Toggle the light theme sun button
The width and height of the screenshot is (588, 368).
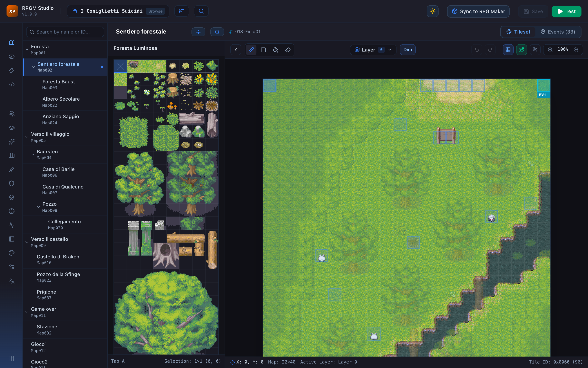[432, 11]
